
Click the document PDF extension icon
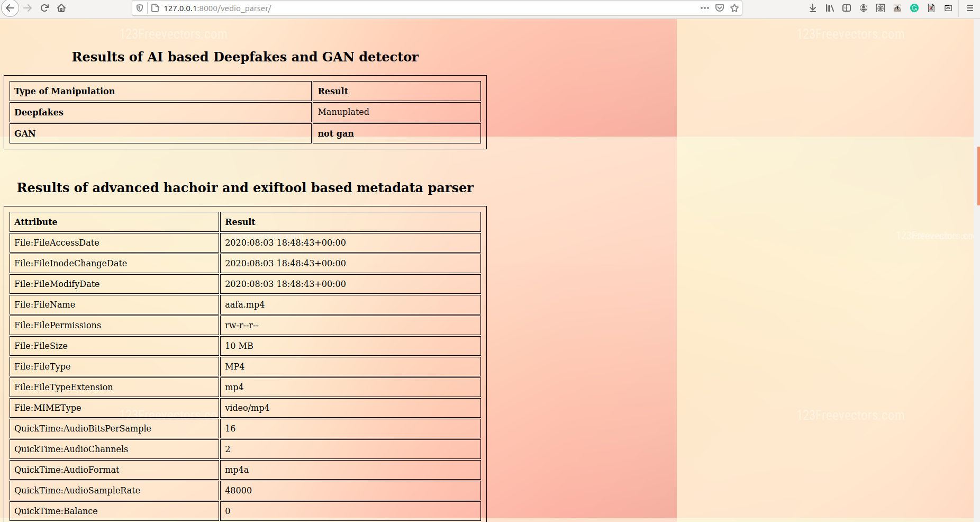(931, 8)
